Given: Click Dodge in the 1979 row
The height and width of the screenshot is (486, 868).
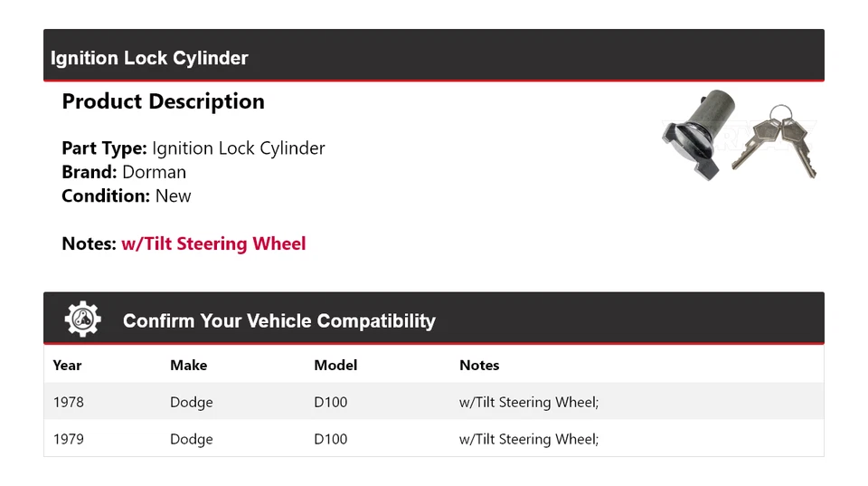Looking at the screenshot, I should (x=192, y=440).
